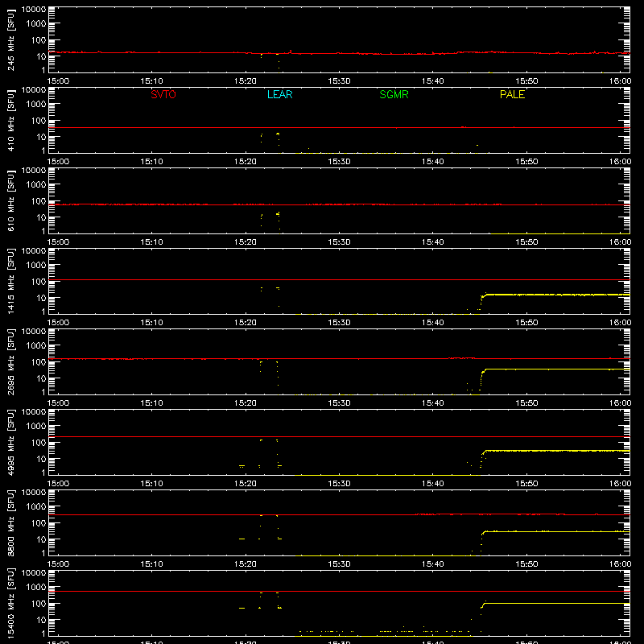Click the 100 y-axis value on 8800 MHz panel
The width and height of the screenshot is (644, 644).
pyautogui.click(x=39, y=523)
